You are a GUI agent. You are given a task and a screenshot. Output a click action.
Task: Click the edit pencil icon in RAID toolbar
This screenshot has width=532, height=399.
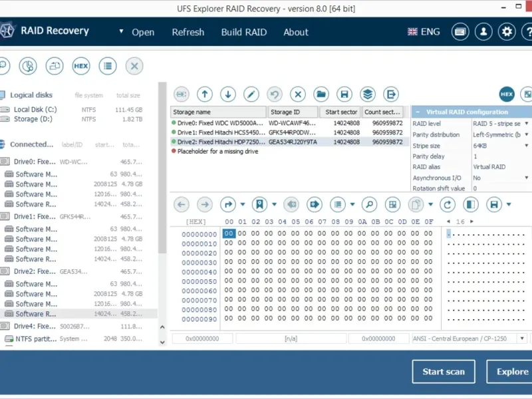click(x=251, y=94)
